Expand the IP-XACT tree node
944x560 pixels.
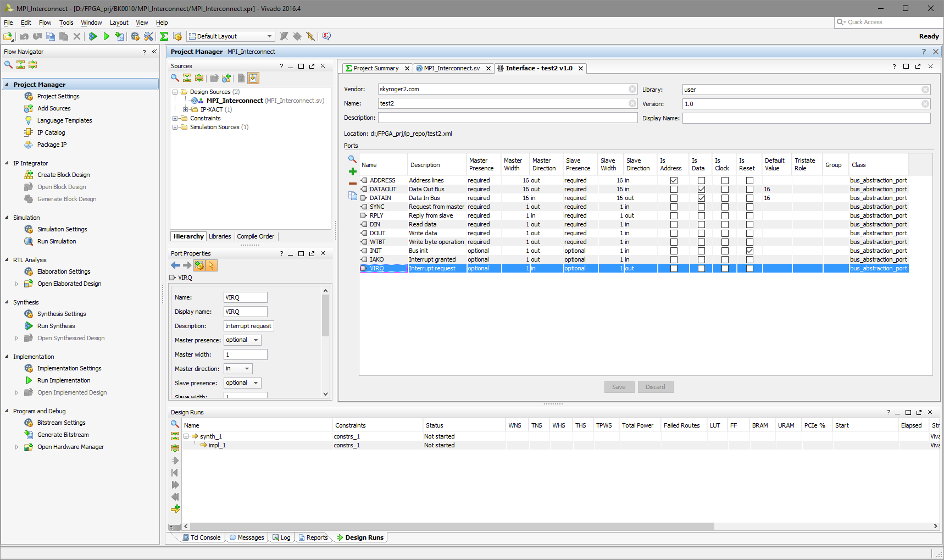click(x=185, y=109)
